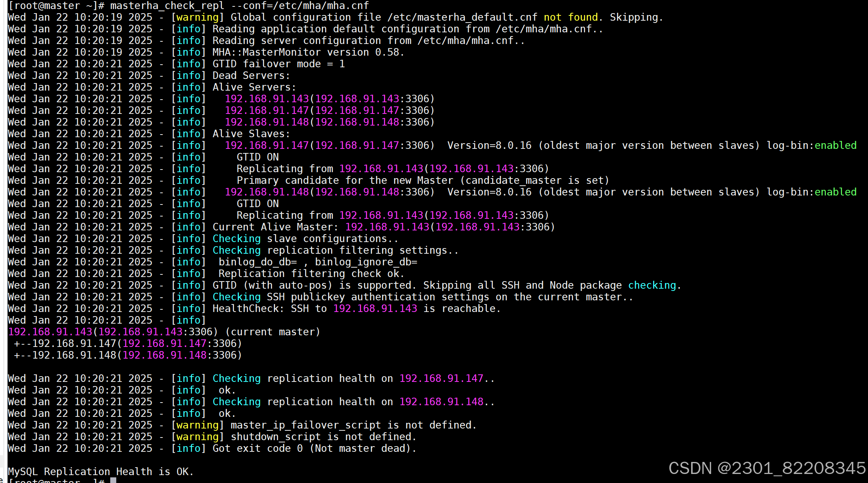Image resolution: width=868 pixels, height=483 pixels.
Task: Select 192.168.91.147 under Alive Slaves
Action: (267, 145)
